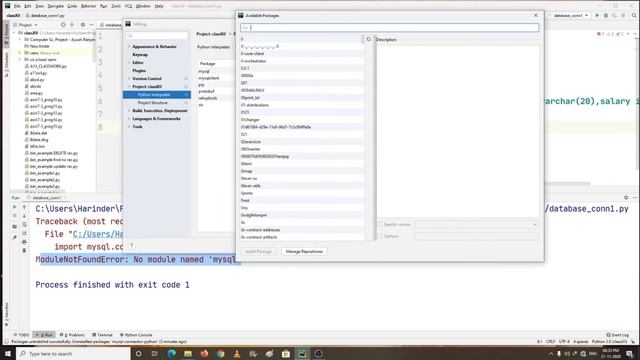Switch to the Terminal tab

(102, 335)
